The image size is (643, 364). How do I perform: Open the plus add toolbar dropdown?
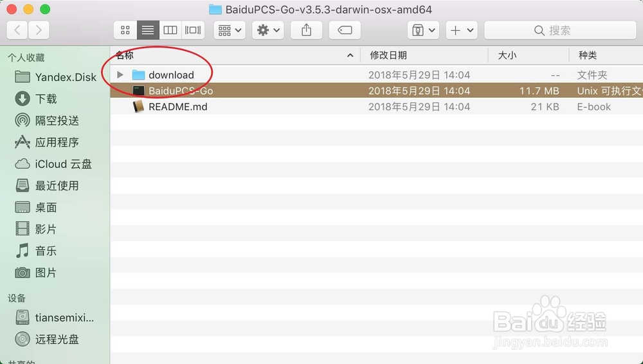coord(462,30)
